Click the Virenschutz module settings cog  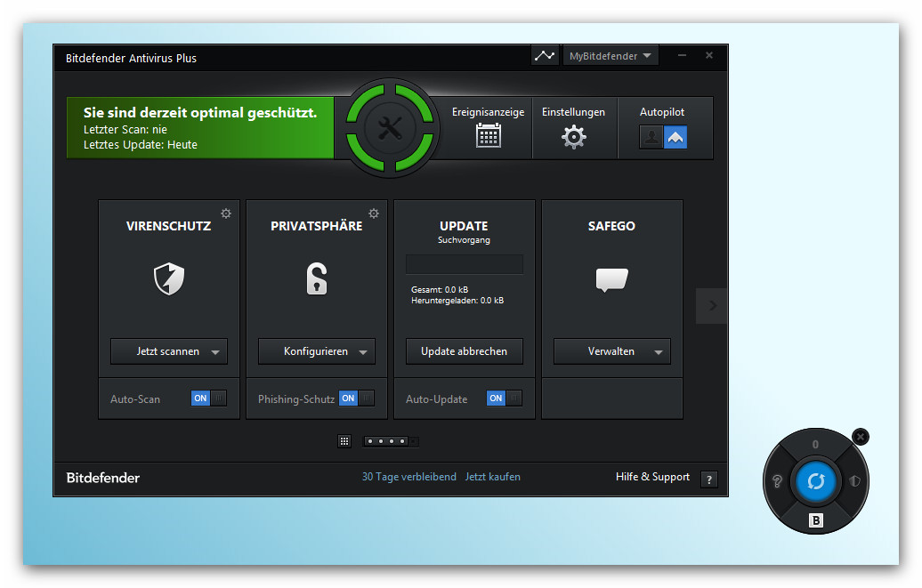click(226, 213)
